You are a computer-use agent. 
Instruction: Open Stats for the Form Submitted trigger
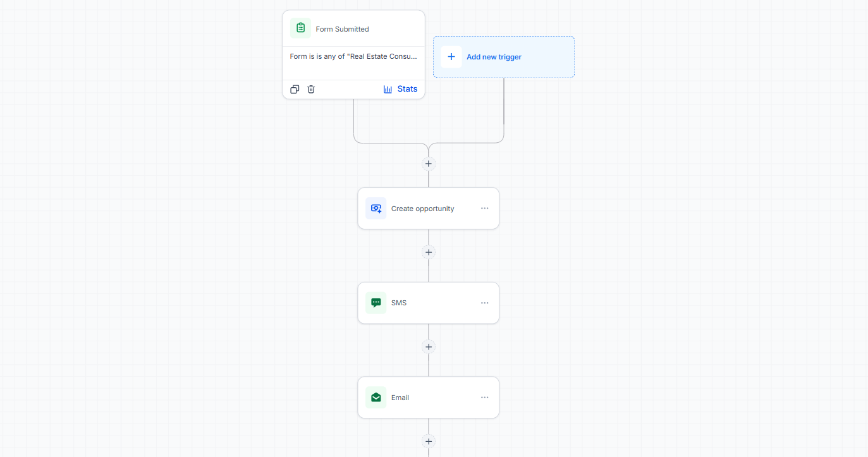(x=400, y=89)
